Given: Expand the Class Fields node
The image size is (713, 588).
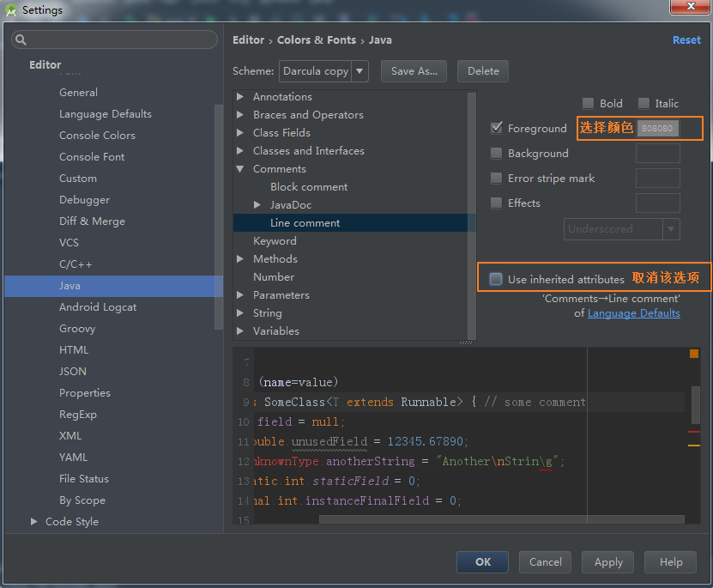Looking at the screenshot, I should point(240,132).
